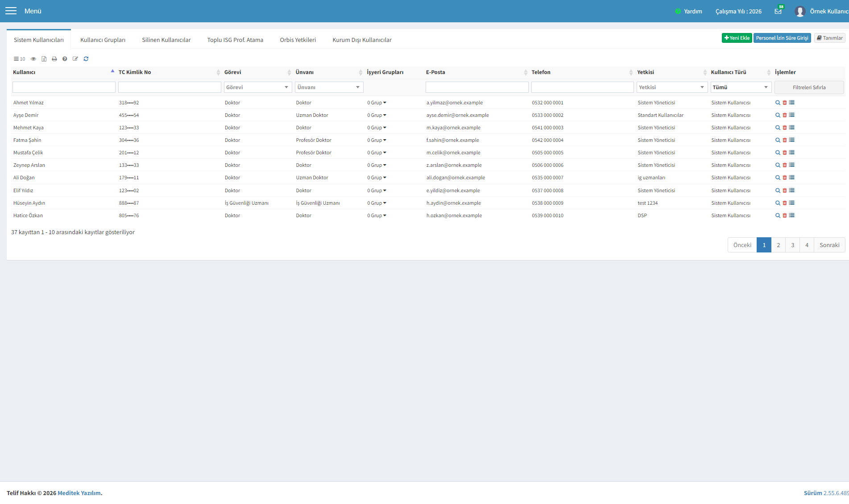Open hamburger Menü icon
849x504 pixels.
(x=11, y=11)
